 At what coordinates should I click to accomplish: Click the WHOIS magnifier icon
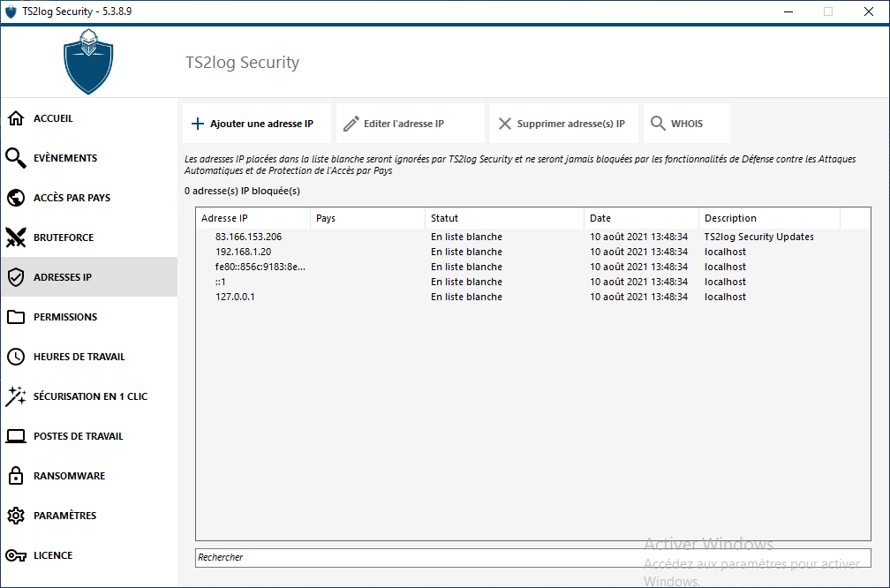[658, 124]
